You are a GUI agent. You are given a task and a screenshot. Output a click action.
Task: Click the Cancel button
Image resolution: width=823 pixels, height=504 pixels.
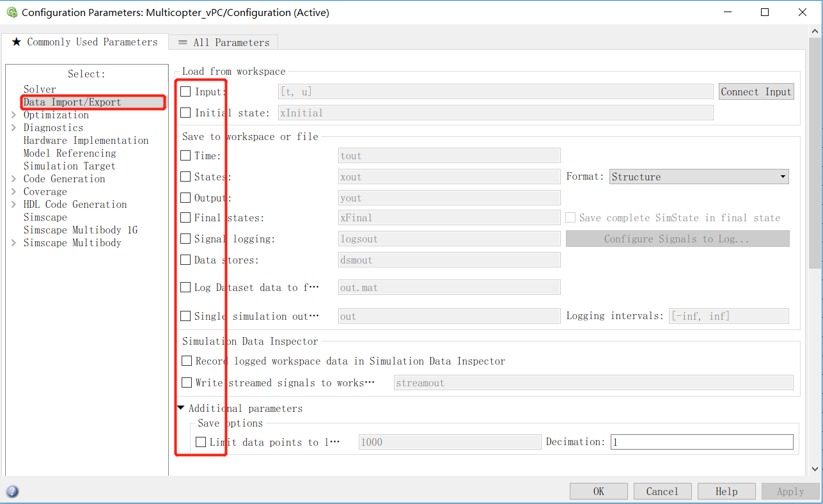coord(662,491)
